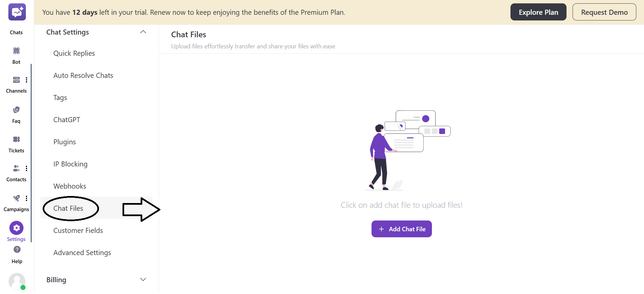The height and width of the screenshot is (294, 644).
Task: Click the Add Chat File button
Action: pyautogui.click(x=401, y=229)
